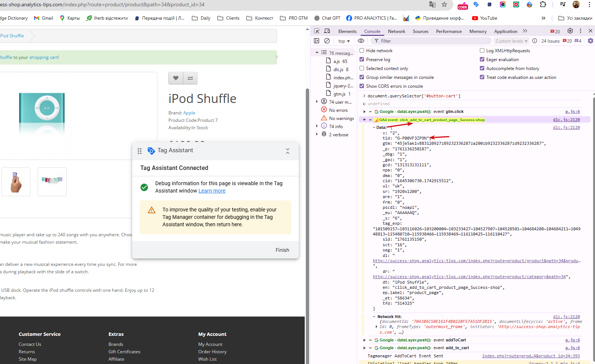Toggle Show CORS errors in console
595x364 pixels.
(362, 86)
